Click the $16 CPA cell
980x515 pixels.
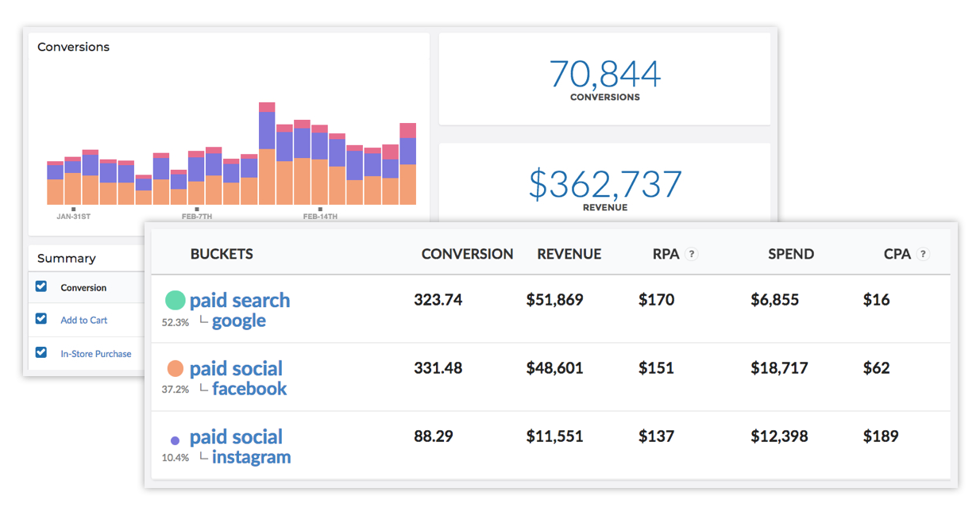click(876, 300)
